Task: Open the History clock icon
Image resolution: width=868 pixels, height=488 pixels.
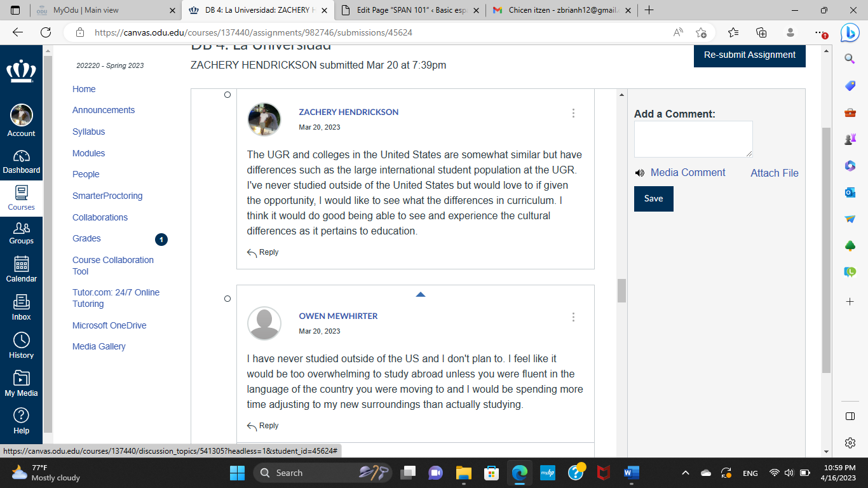Action: click(x=21, y=340)
